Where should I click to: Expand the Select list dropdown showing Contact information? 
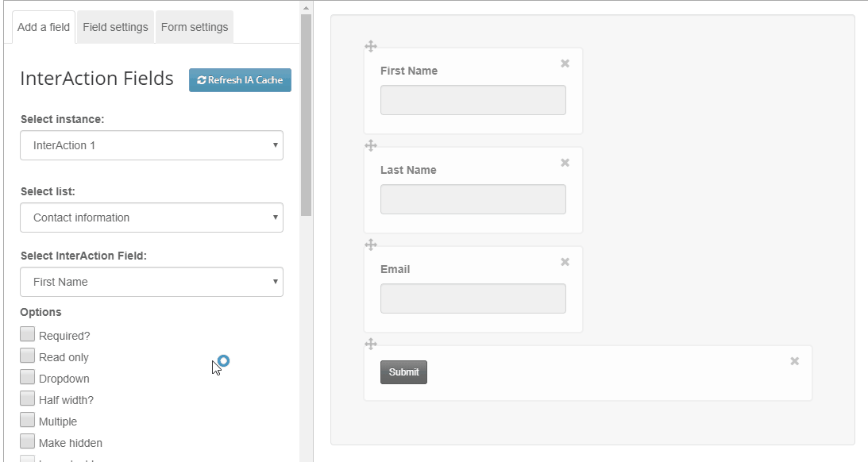[x=152, y=218]
